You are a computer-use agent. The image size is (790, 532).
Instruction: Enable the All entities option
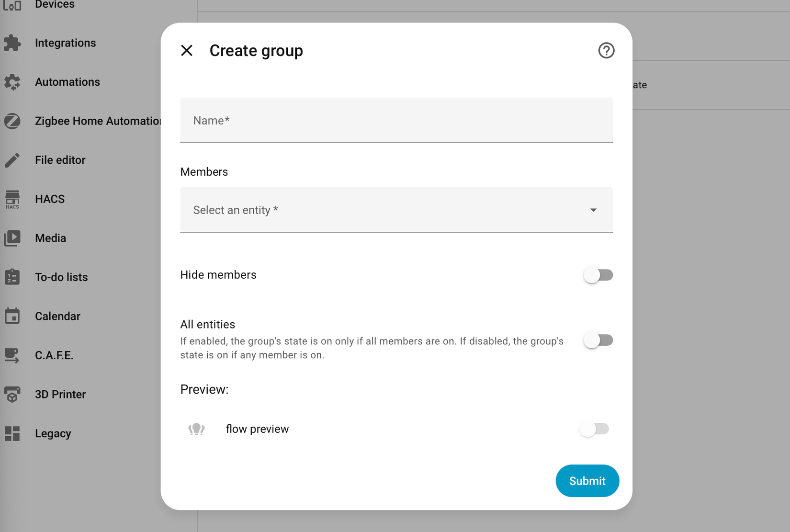tap(598, 340)
